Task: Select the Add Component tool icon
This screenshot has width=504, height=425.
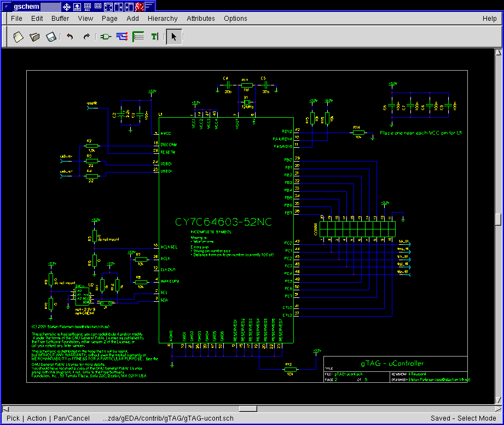Action: click(106, 37)
